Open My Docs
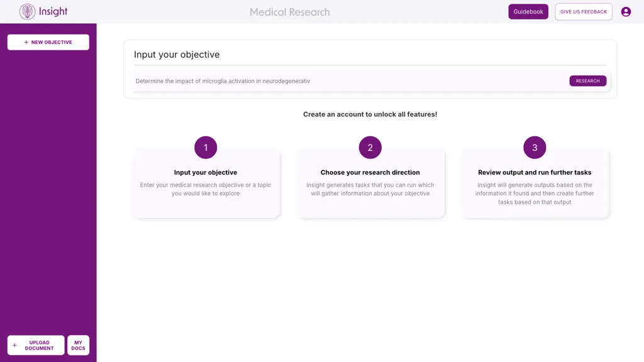The height and width of the screenshot is (362, 644). pyautogui.click(x=78, y=344)
